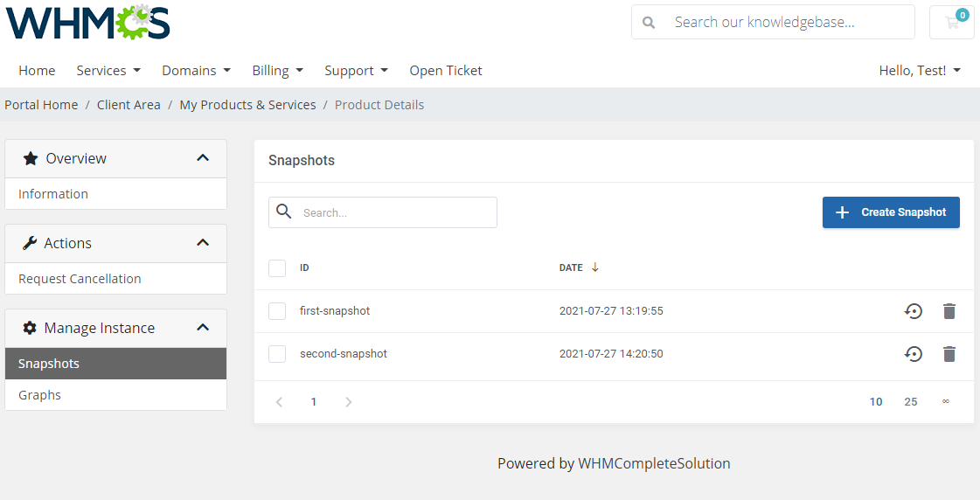This screenshot has height=500, width=980.
Task: Click the WHMCS logo
Action: click(x=88, y=23)
